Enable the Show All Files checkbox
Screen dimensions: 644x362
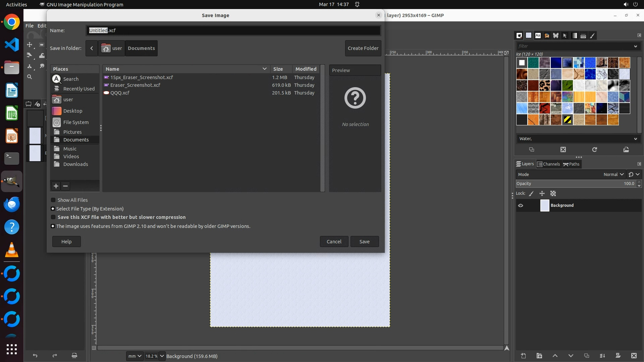53,200
